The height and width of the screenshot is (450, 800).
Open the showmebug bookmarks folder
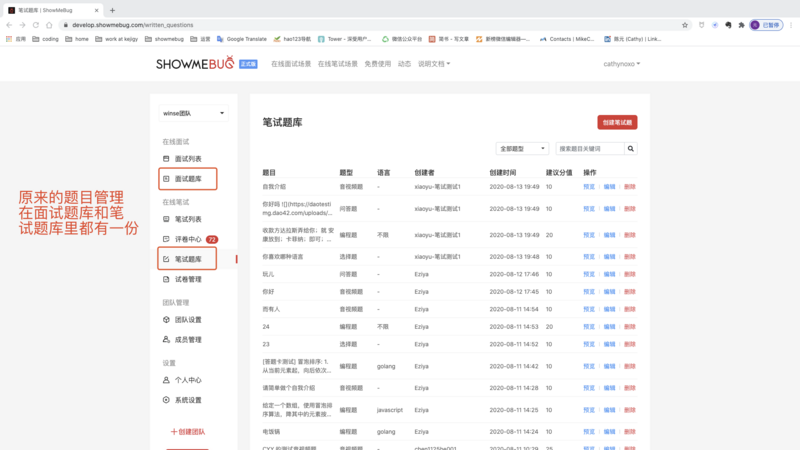pyautogui.click(x=164, y=39)
